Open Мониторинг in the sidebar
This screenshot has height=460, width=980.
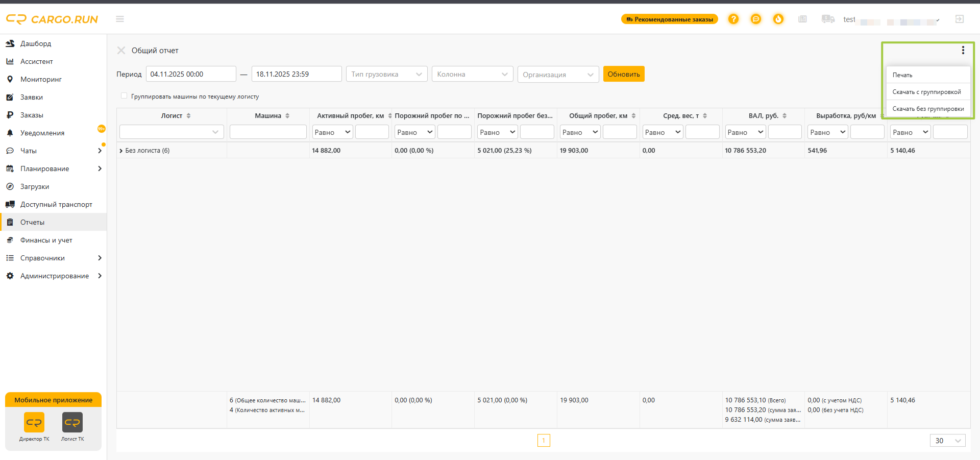coord(41,79)
